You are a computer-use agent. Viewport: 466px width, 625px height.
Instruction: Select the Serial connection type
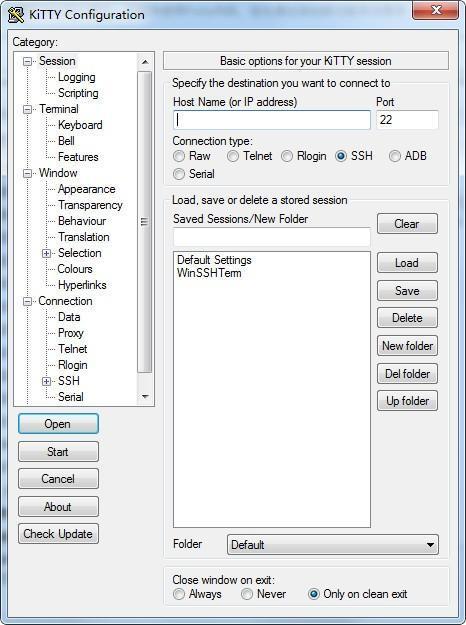tap(179, 174)
